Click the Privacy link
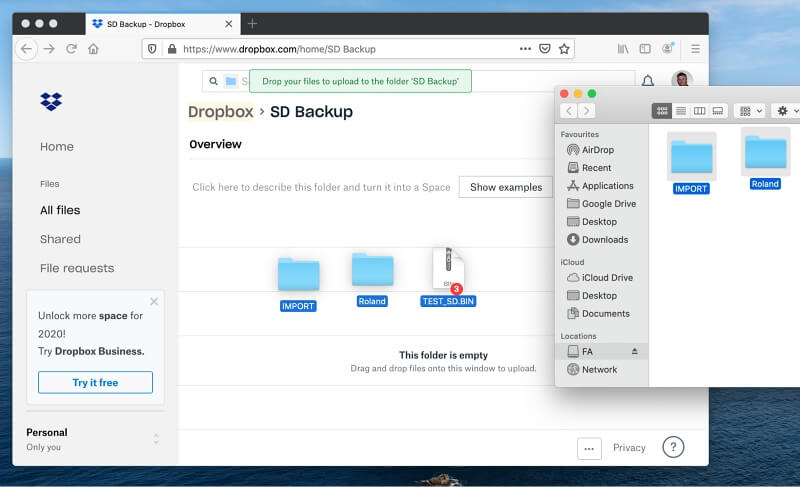 629,448
